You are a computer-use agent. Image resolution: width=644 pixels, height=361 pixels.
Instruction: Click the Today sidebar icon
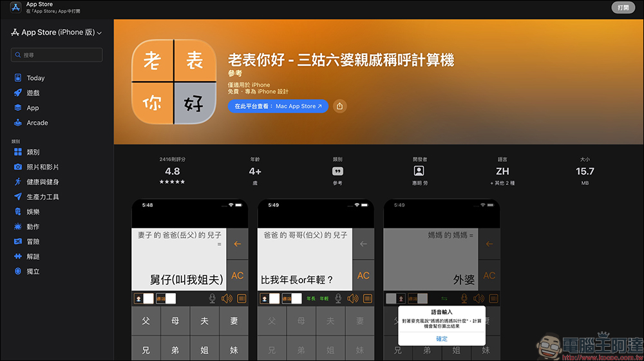[x=17, y=78]
